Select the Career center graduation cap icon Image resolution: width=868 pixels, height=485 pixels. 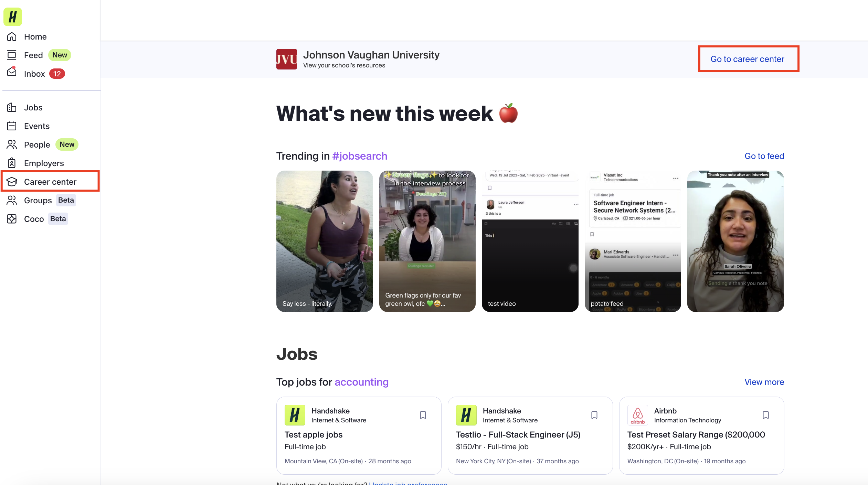tap(11, 182)
